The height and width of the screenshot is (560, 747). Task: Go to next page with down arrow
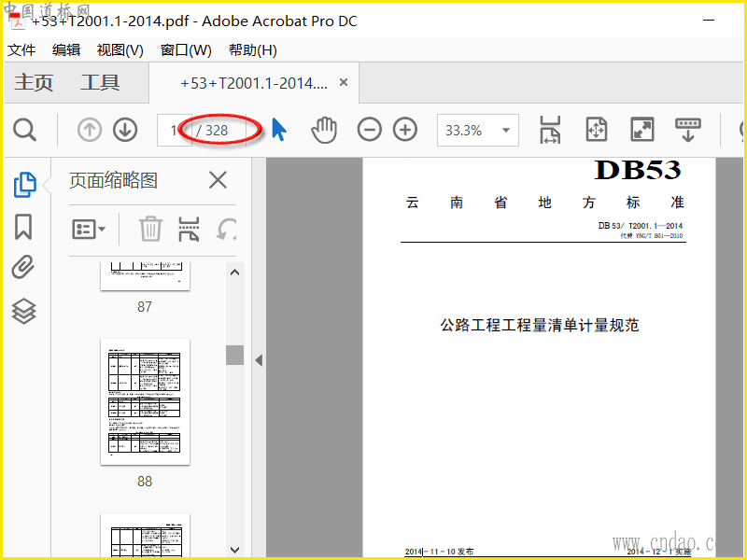[x=125, y=130]
